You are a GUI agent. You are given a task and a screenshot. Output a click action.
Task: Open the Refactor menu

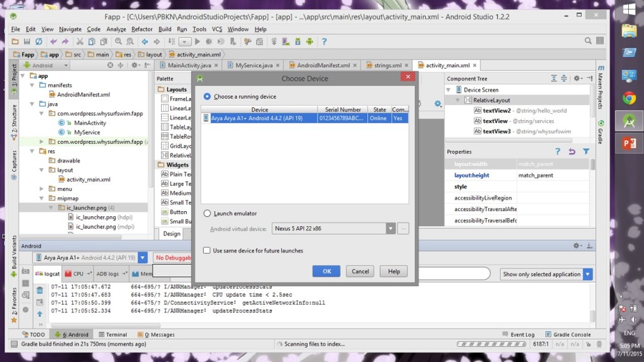pos(142,29)
